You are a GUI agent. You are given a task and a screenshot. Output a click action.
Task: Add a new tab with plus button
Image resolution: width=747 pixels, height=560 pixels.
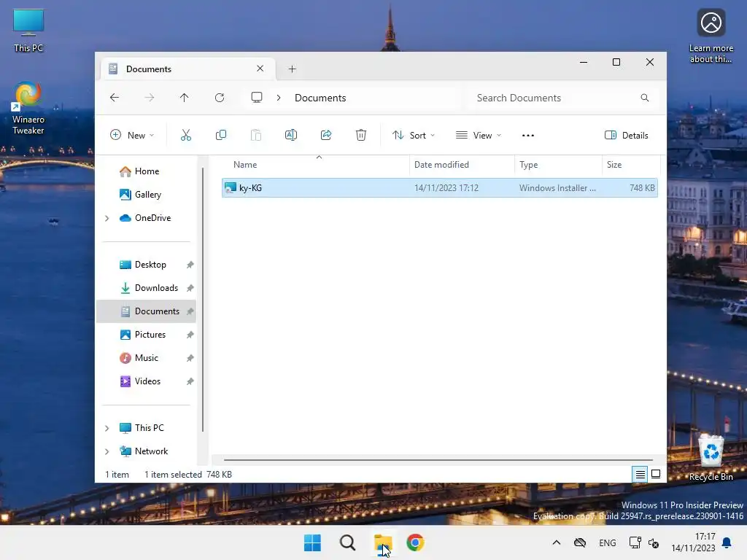click(292, 69)
